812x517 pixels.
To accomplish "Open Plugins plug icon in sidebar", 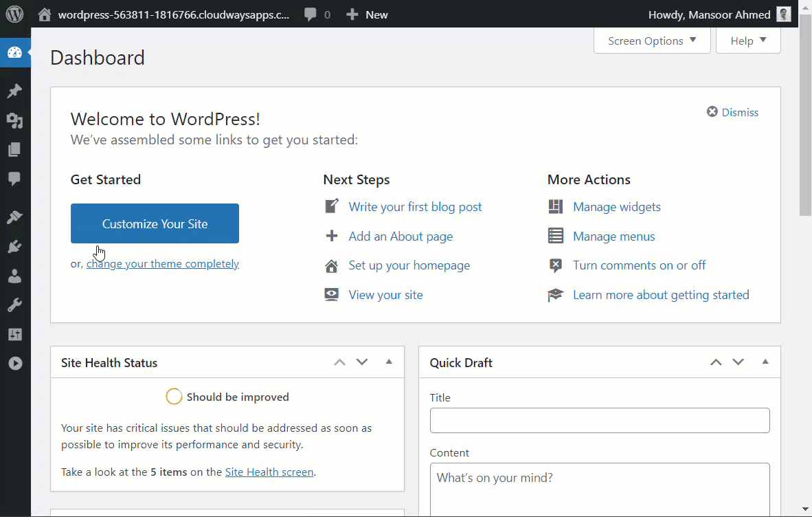I will pyautogui.click(x=14, y=247).
